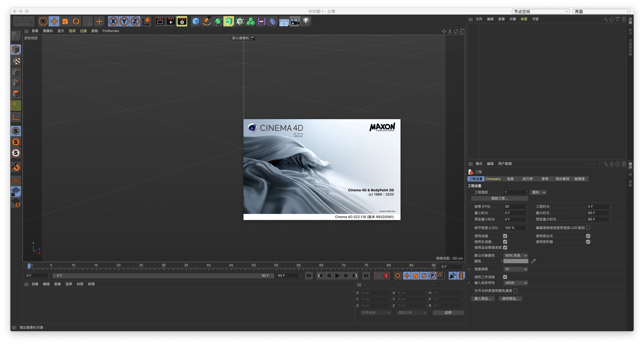Open the Render Settings

coord(182,21)
